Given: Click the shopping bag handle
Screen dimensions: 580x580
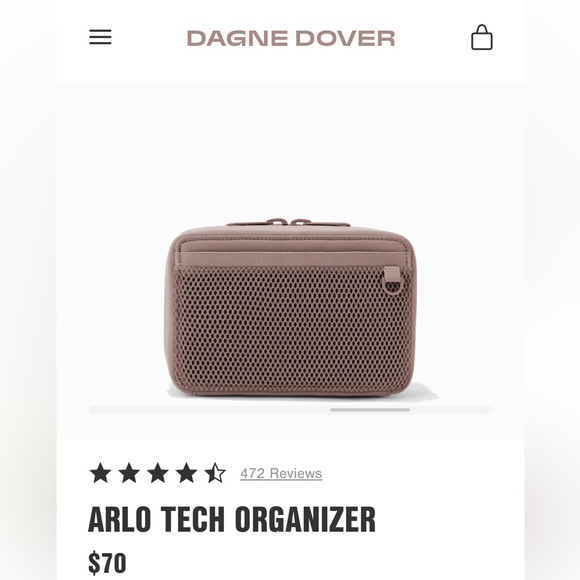Looking at the screenshot, I should pyautogui.click(x=482, y=29).
